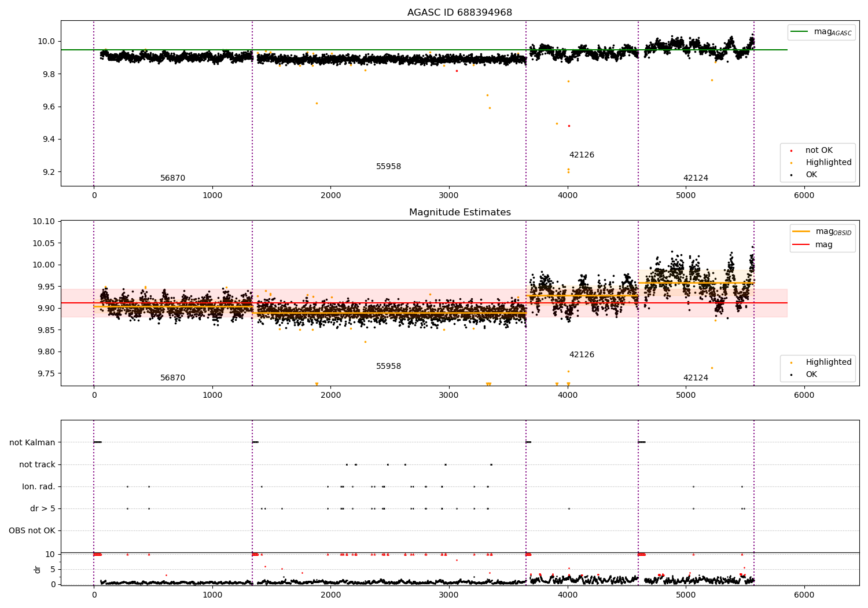Viewport: 868px width, 608px height.
Task: Click y-axis tick 9.2 in AGASC ID plot
Action: point(49,172)
